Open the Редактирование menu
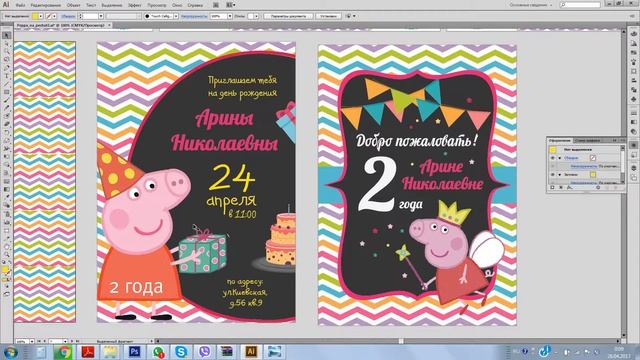The height and width of the screenshot is (360, 640). [x=46, y=5]
